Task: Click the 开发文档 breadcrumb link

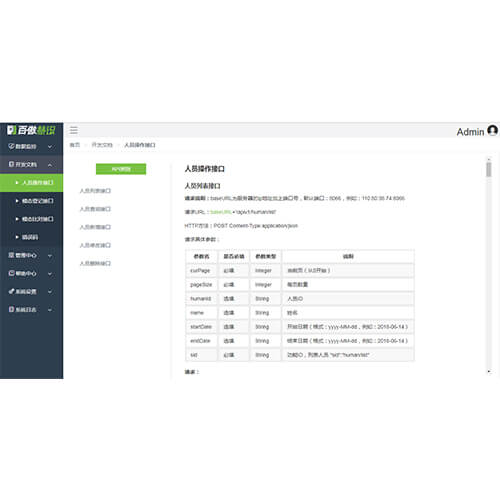Action: [102, 145]
